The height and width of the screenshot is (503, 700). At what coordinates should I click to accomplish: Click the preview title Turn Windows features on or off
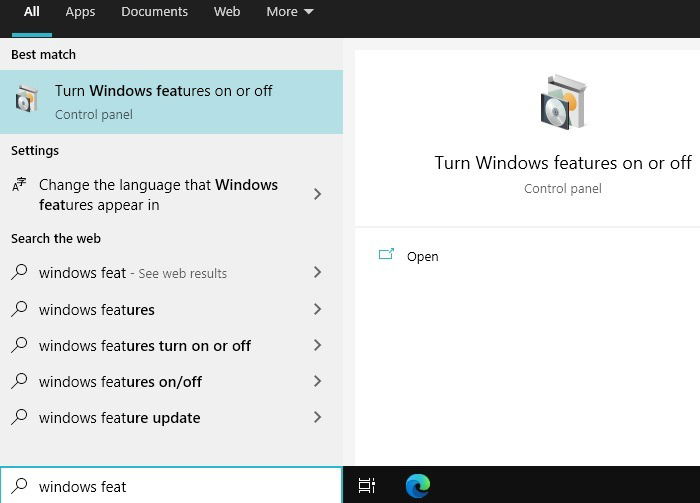[563, 163]
